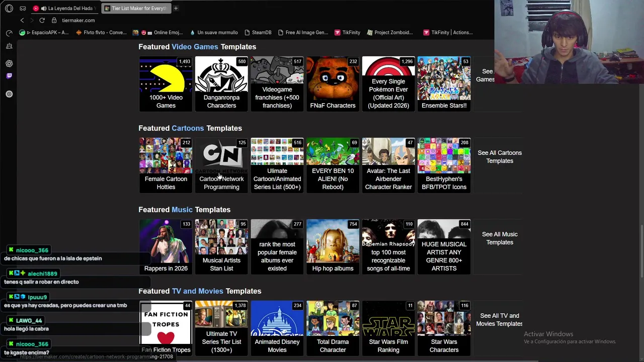Open most popular female albums template
Image resolution: width=644 pixels, height=362 pixels.
pyautogui.click(x=277, y=247)
